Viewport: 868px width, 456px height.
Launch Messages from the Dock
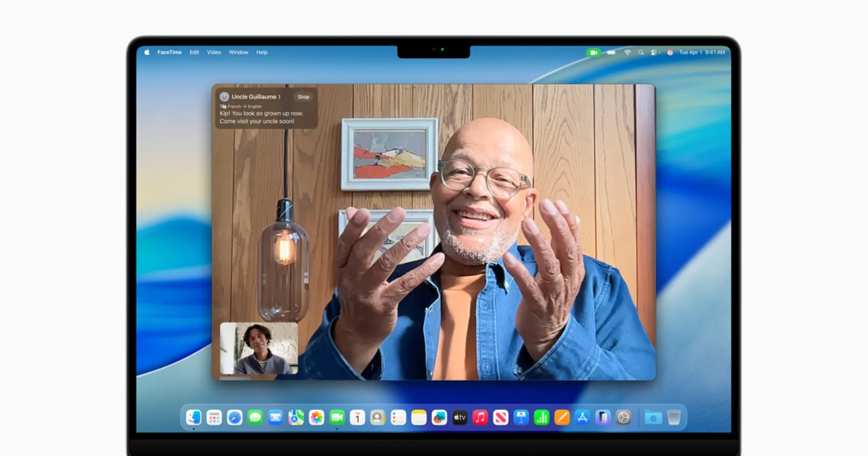click(255, 417)
